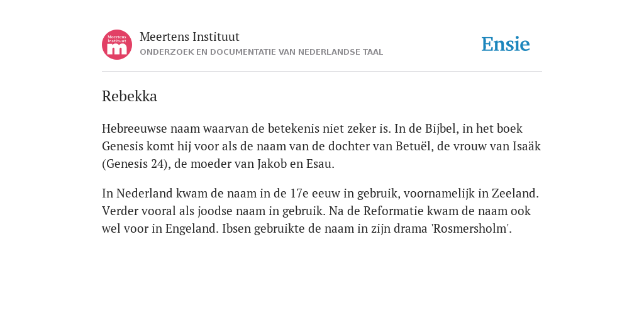The width and height of the screenshot is (644, 322).
Task: Click the 'Rebekka' heading
Action: (130, 96)
